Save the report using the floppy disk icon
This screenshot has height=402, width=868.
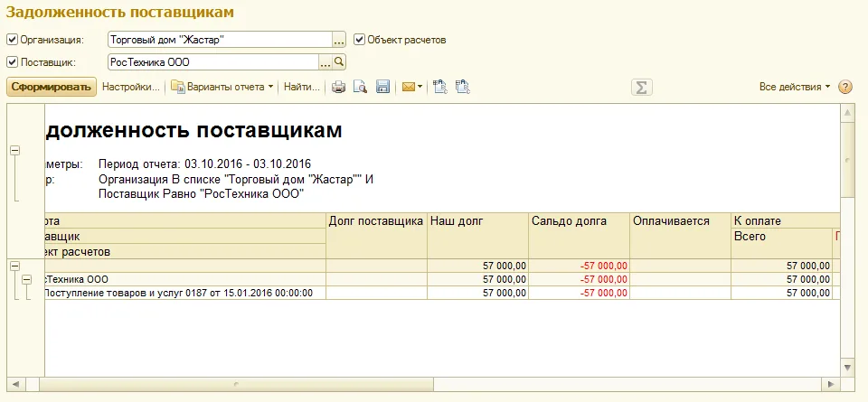point(383,87)
